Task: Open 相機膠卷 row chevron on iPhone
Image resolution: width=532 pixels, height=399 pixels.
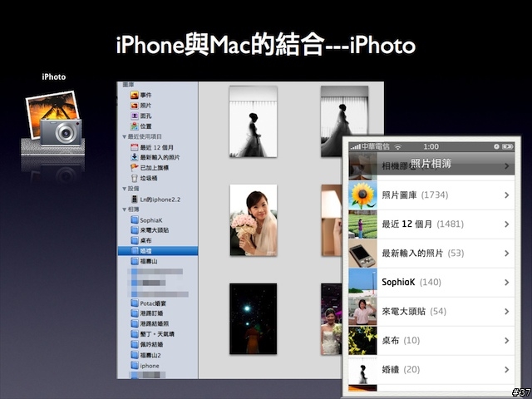Action: tap(506, 166)
